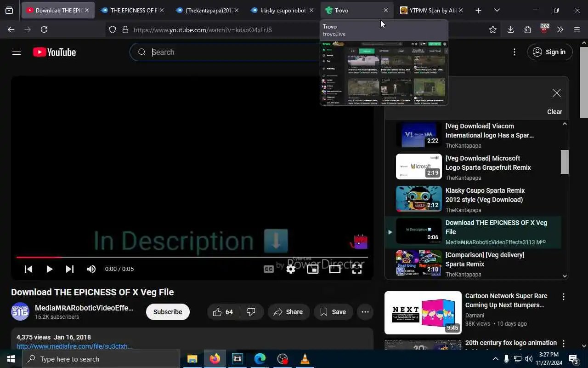
Task: Open File Explorer from the taskbar
Action: point(192,359)
